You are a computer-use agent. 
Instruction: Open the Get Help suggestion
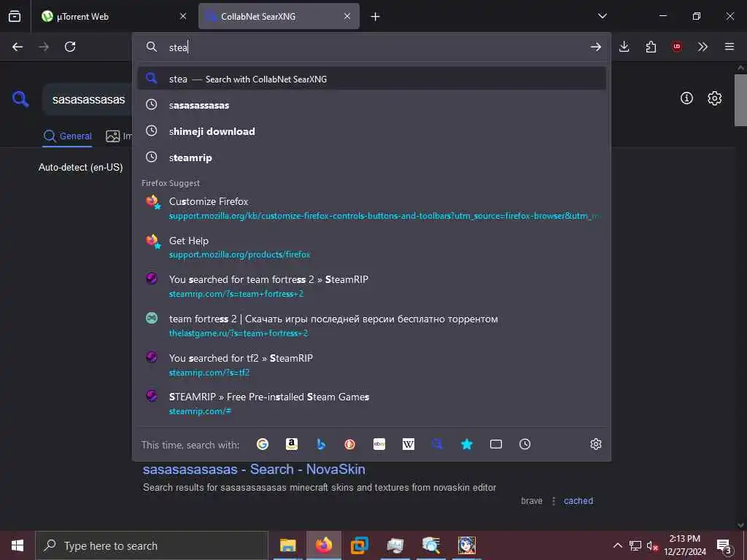(x=371, y=247)
